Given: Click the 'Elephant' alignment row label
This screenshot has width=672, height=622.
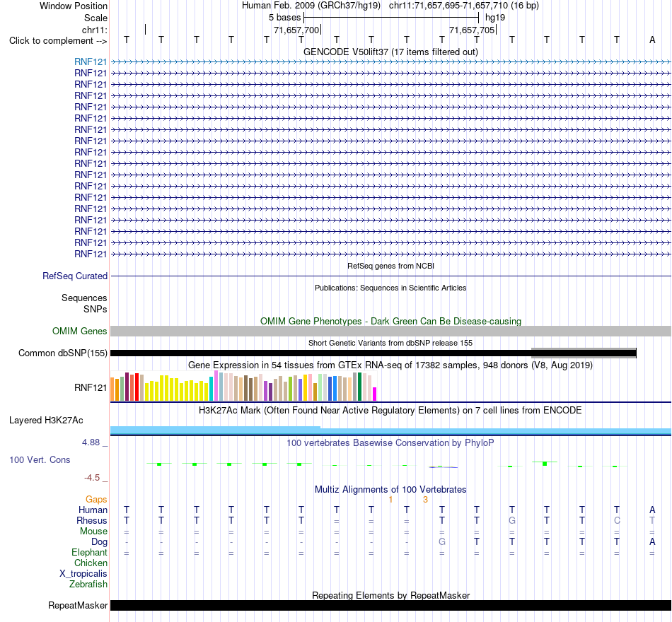Looking at the screenshot, I should click(89, 553).
